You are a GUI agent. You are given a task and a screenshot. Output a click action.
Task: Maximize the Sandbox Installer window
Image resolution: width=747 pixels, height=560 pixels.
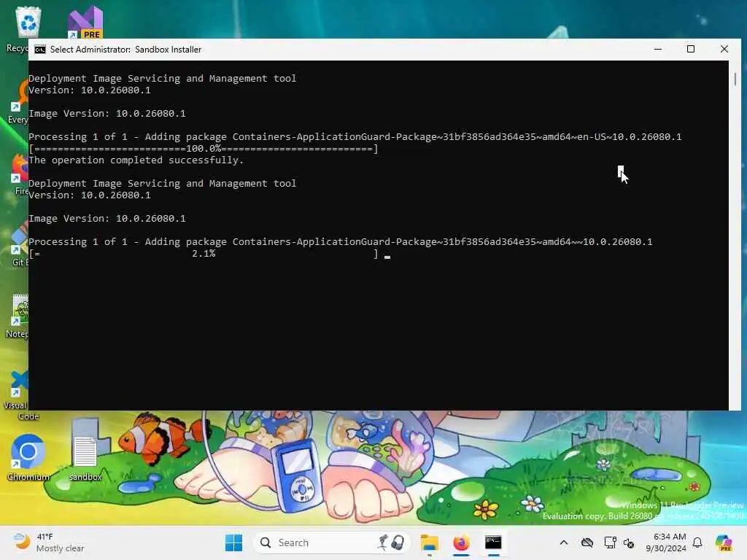click(x=691, y=49)
